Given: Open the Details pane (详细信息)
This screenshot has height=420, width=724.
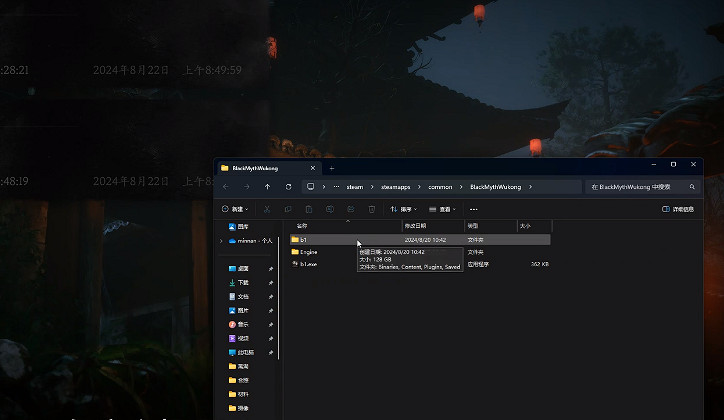Looking at the screenshot, I should (678, 209).
